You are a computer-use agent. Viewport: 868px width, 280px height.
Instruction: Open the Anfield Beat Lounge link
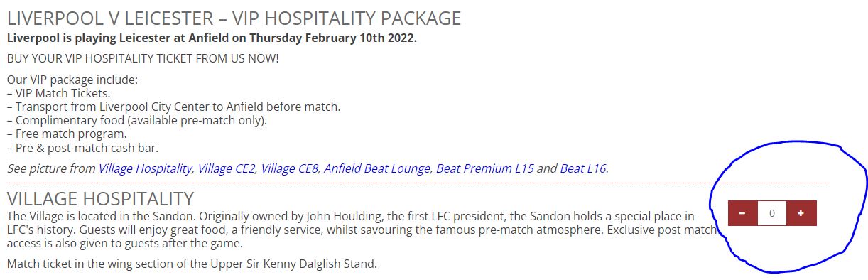377,169
